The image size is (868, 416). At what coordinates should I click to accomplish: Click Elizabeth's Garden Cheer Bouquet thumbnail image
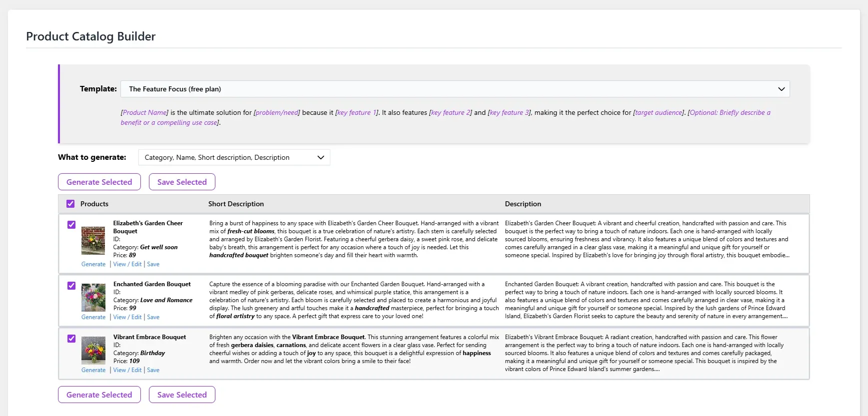pos(93,241)
